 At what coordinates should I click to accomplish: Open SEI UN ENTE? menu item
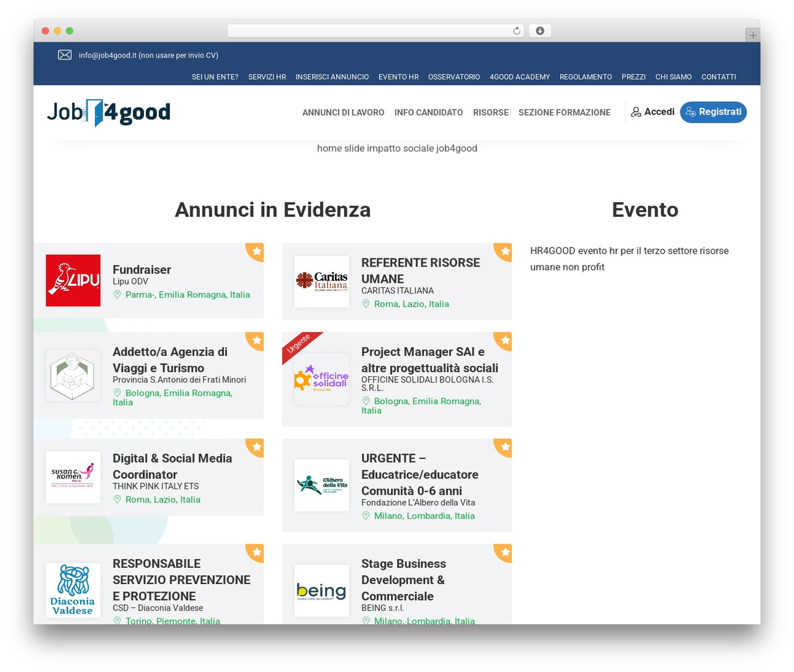pos(215,77)
